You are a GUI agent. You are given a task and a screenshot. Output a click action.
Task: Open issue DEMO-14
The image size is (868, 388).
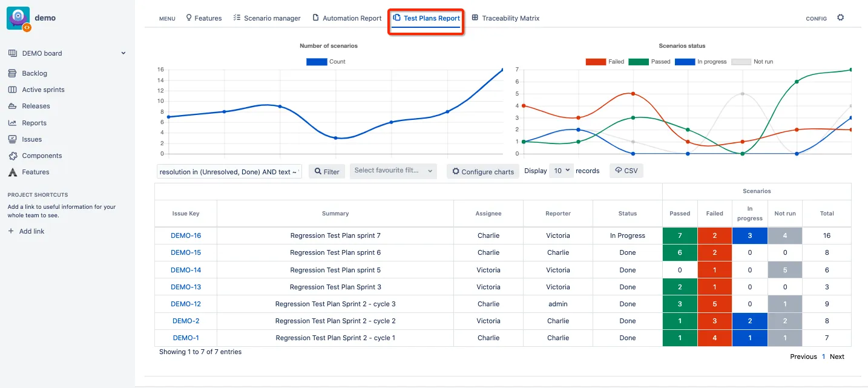pyautogui.click(x=186, y=270)
